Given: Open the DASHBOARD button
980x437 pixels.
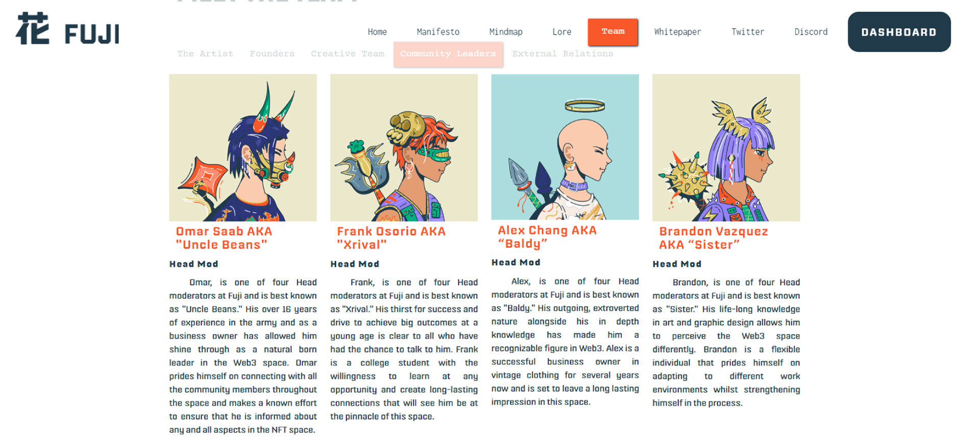Looking at the screenshot, I should (899, 32).
